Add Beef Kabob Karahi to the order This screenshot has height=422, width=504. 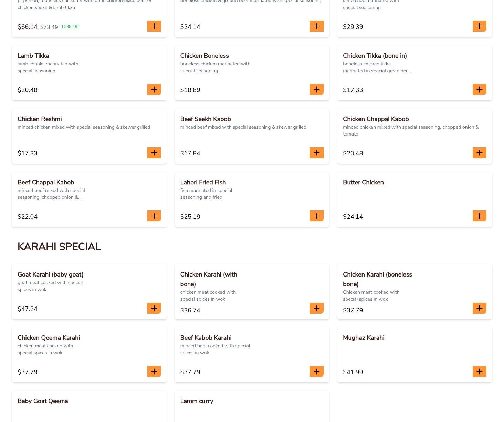click(x=316, y=371)
